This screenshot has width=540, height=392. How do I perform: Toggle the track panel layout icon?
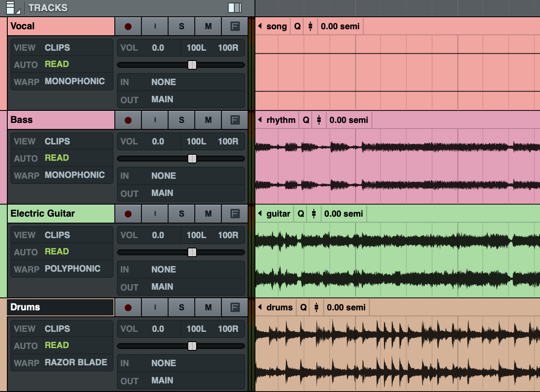tap(235, 8)
